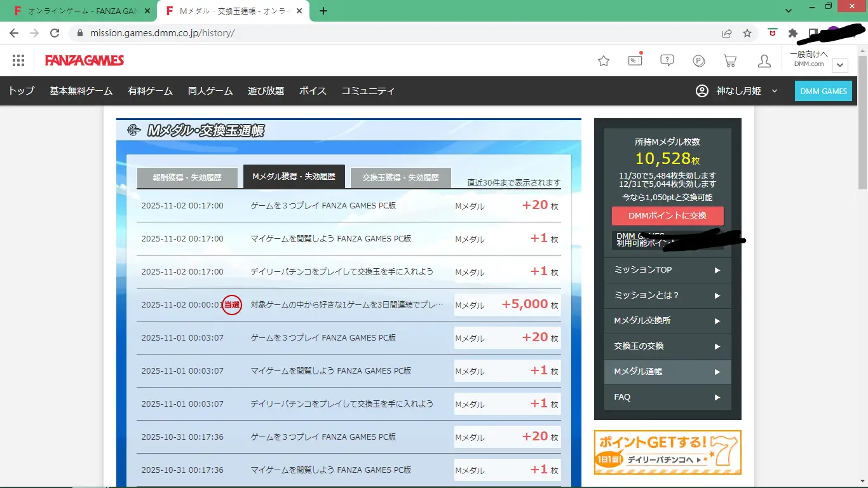Bookmark this page with star icon
The width and height of the screenshot is (868, 488).
coord(747,33)
